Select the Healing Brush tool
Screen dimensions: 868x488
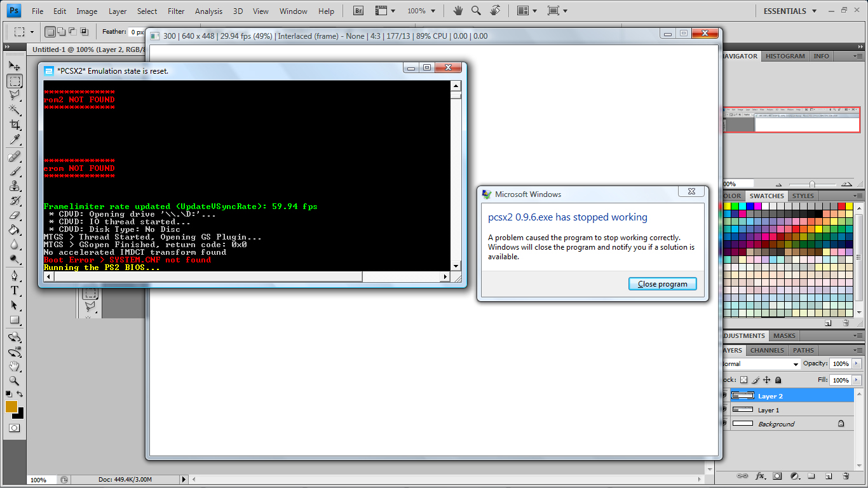(15, 156)
